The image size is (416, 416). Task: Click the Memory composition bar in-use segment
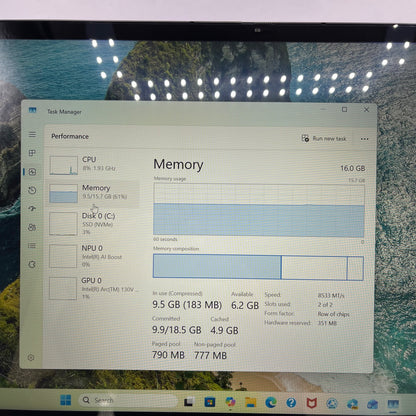pyautogui.click(x=217, y=267)
